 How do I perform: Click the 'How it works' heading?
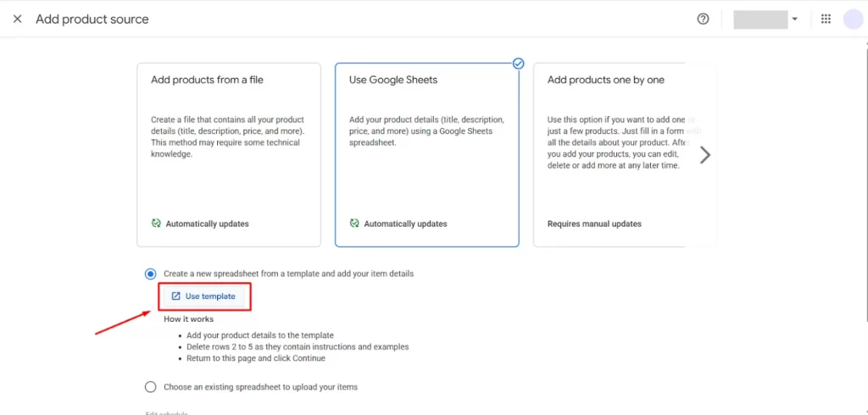pos(189,319)
